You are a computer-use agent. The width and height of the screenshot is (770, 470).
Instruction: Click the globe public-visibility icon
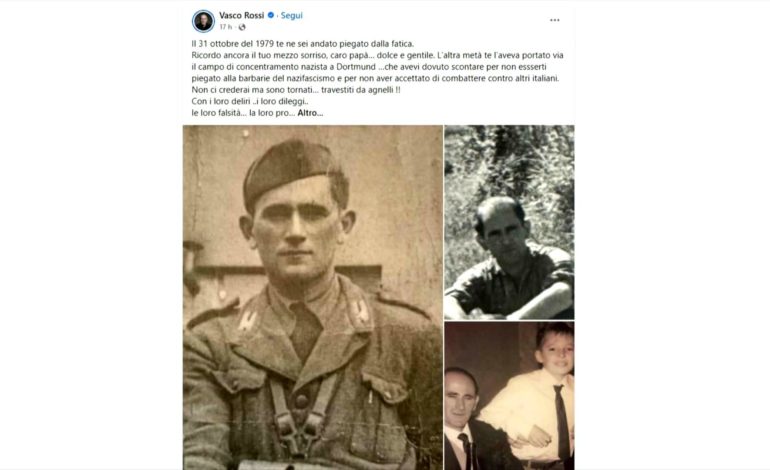tap(242, 27)
